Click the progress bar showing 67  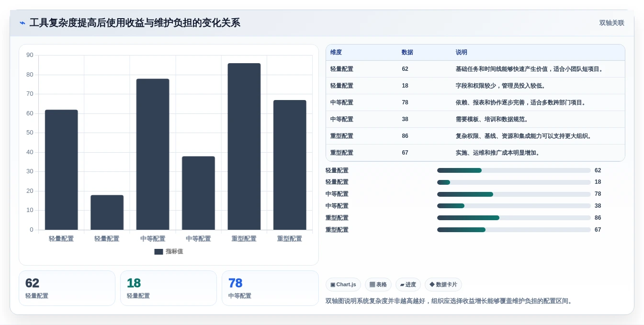tap(514, 230)
